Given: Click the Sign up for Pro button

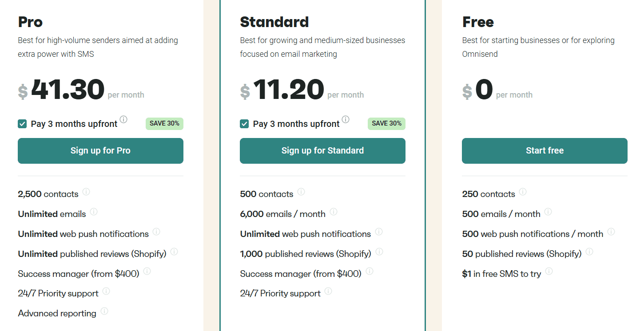Looking at the screenshot, I should point(100,151).
